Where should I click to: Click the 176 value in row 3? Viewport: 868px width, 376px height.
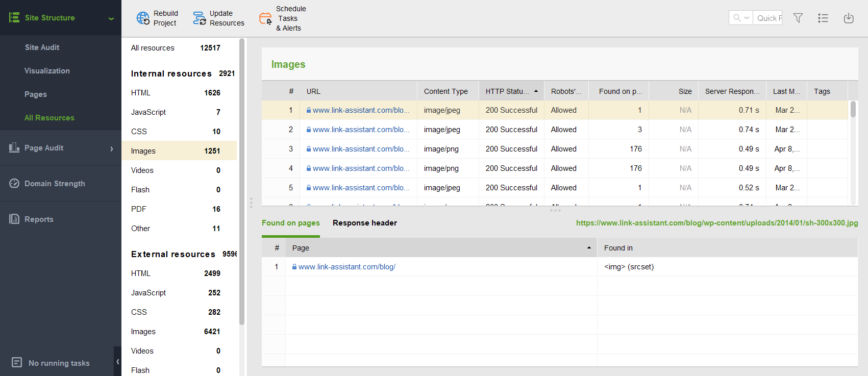(636, 149)
